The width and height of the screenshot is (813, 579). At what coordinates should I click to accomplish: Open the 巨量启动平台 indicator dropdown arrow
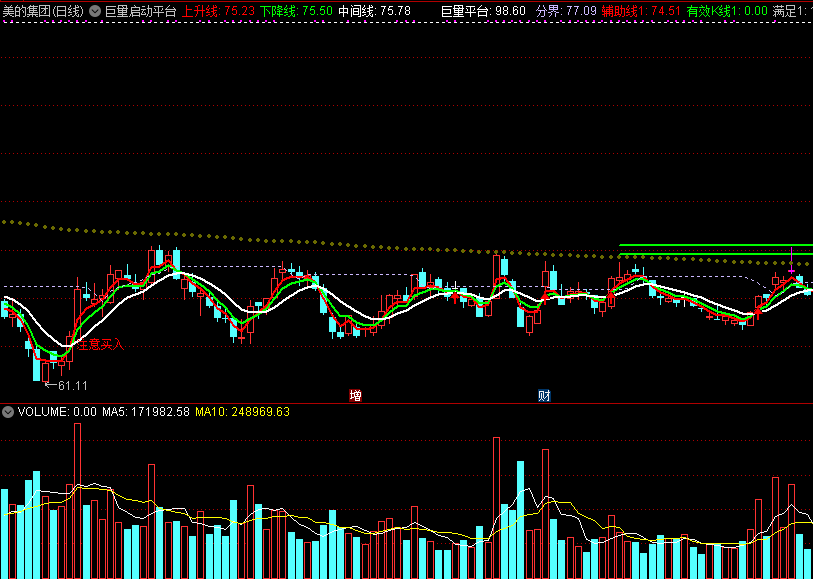pyautogui.click(x=95, y=11)
